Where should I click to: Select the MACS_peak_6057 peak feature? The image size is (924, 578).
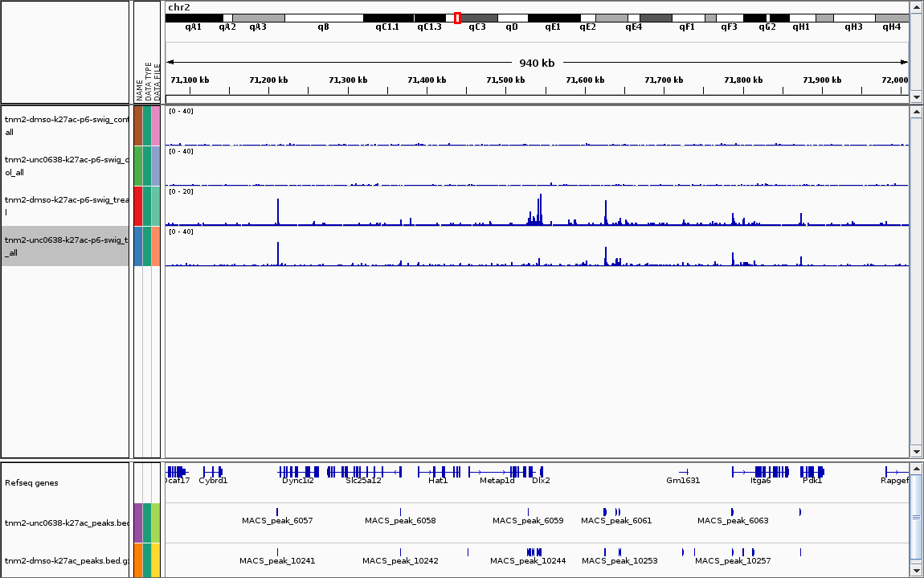tap(277, 512)
